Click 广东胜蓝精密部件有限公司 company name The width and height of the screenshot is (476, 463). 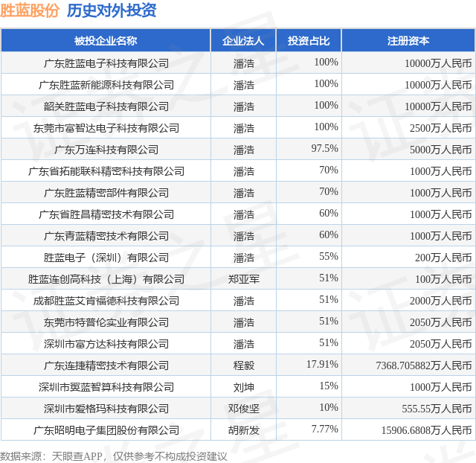(106, 193)
